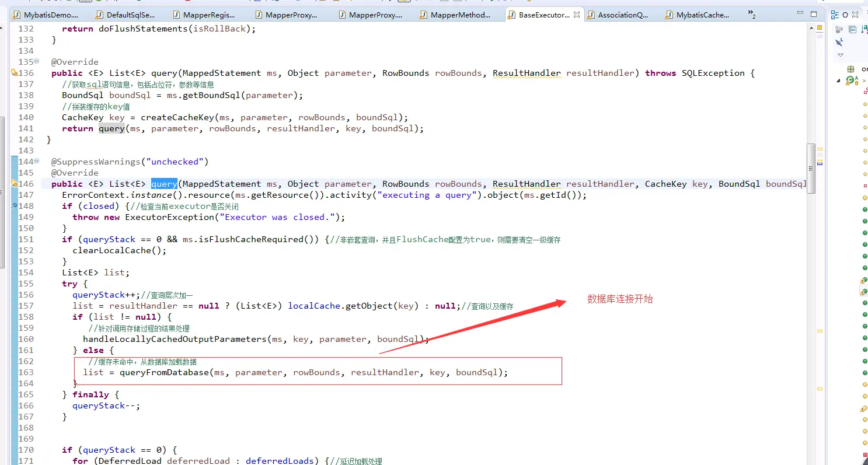Open the DefaultSqlSe... editor tab
Viewport: 868px width, 465px height.
point(126,15)
